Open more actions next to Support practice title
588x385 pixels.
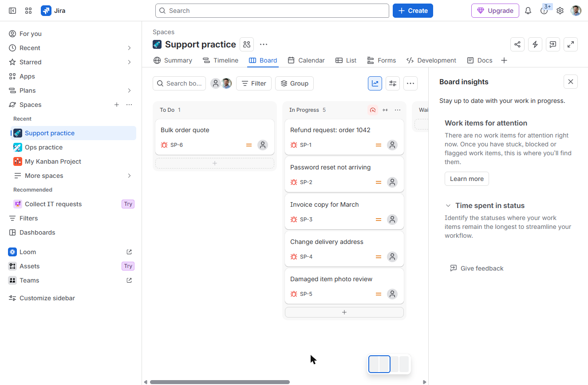coord(264,44)
